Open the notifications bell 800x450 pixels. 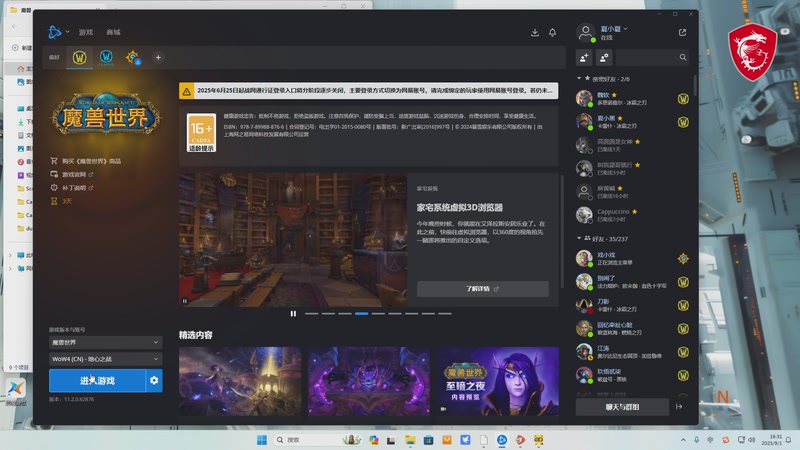pos(553,32)
